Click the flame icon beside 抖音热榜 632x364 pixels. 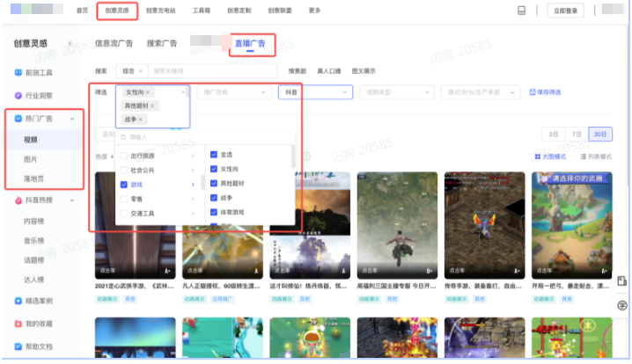point(18,200)
